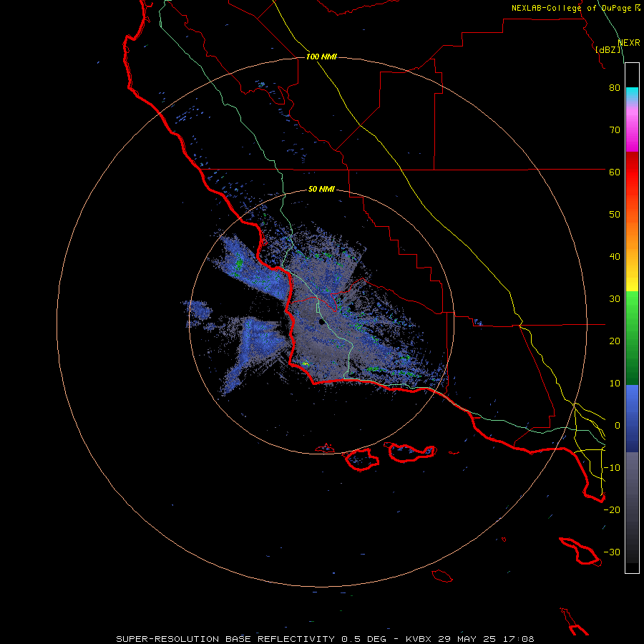Click the black radar site dot at center
Viewport: 644px width, 644px height.
click(321, 322)
